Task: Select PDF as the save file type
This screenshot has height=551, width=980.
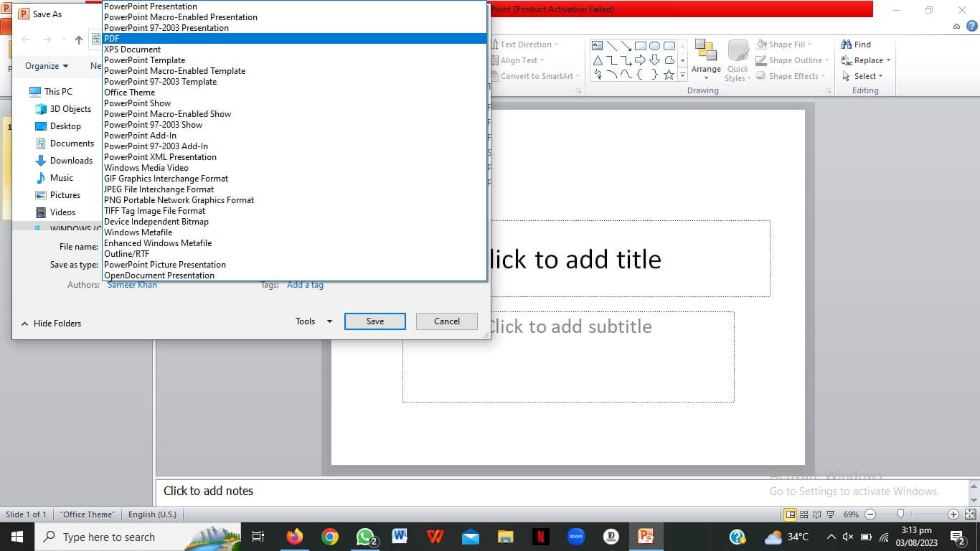Action: (x=215, y=38)
